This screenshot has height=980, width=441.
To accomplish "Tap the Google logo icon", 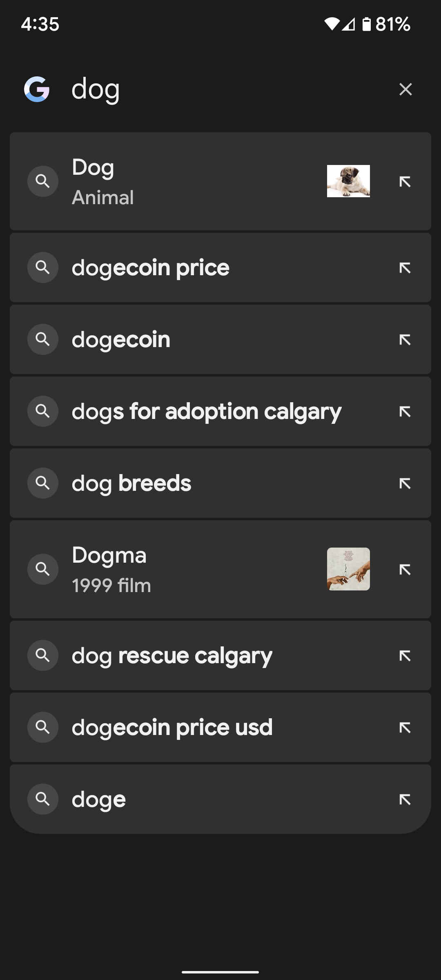I will coord(37,89).
